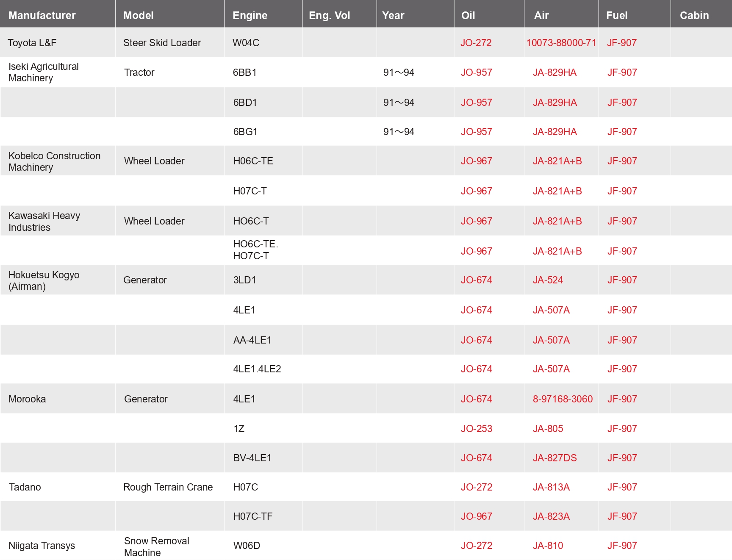Open the JA-827DS air filter link
This screenshot has width=732, height=560.
click(555, 458)
